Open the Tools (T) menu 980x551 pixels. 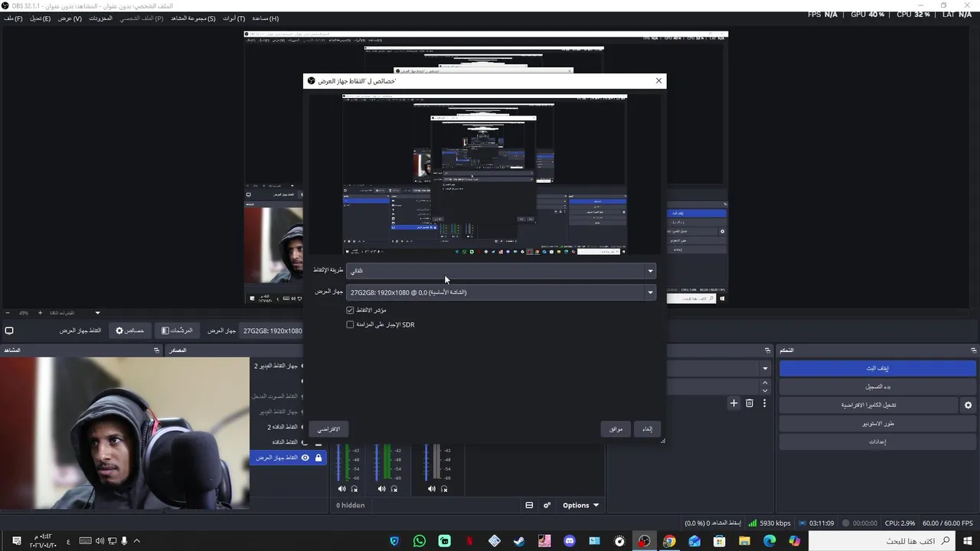coord(234,18)
